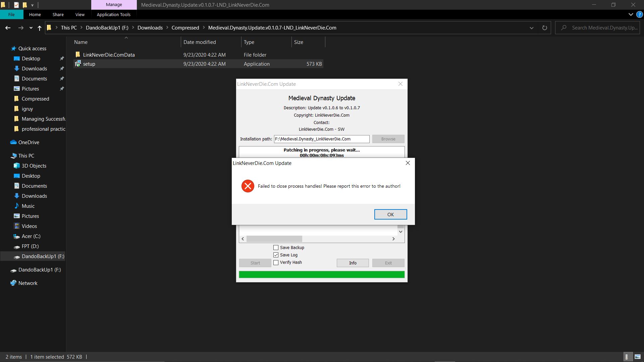Go forward with the forward arrow
This screenshot has width=644, height=362.
[x=21, y=28]
